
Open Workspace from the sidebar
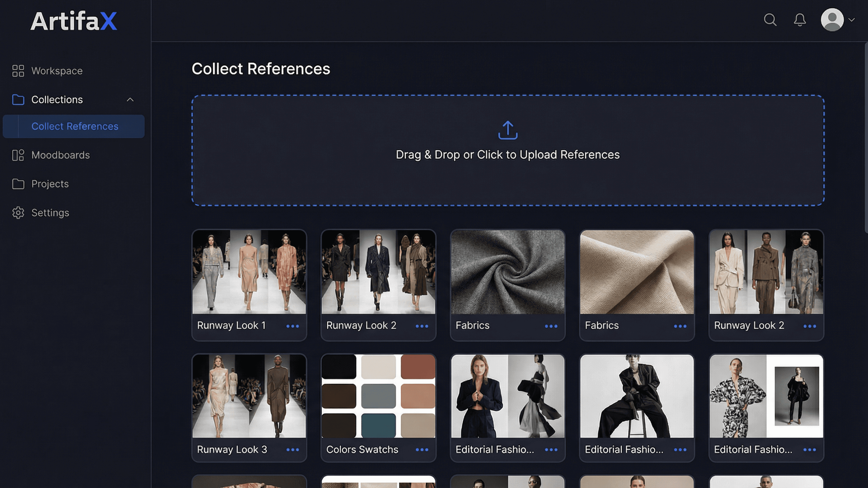(x=57, y=71)
